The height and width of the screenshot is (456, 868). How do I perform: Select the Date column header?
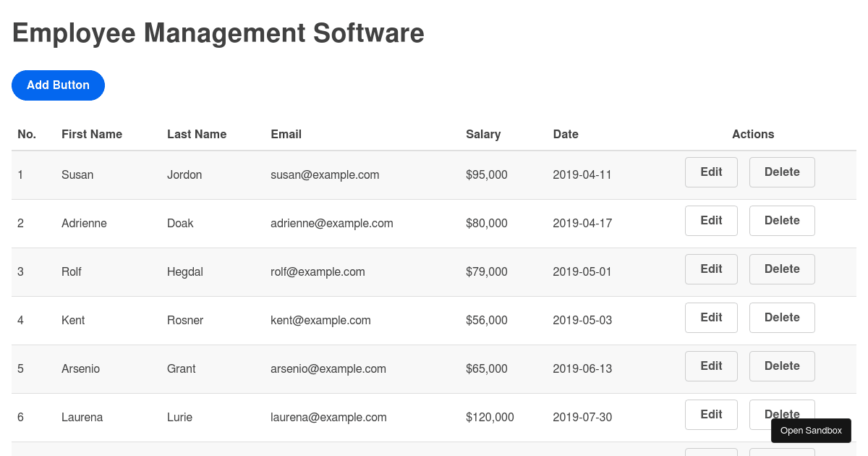(x=566, y=134)
